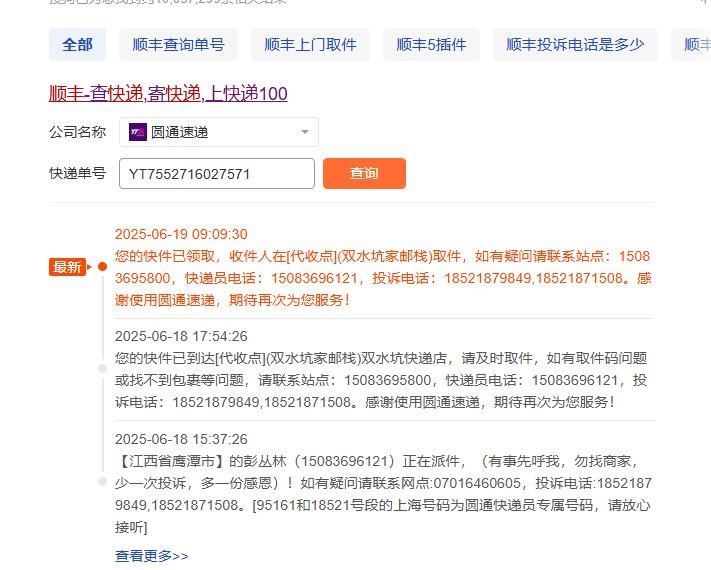711x570 pixels.
Task: Click the dropdown arrow beside 圆通速递
Action: [x=305, y=132]
